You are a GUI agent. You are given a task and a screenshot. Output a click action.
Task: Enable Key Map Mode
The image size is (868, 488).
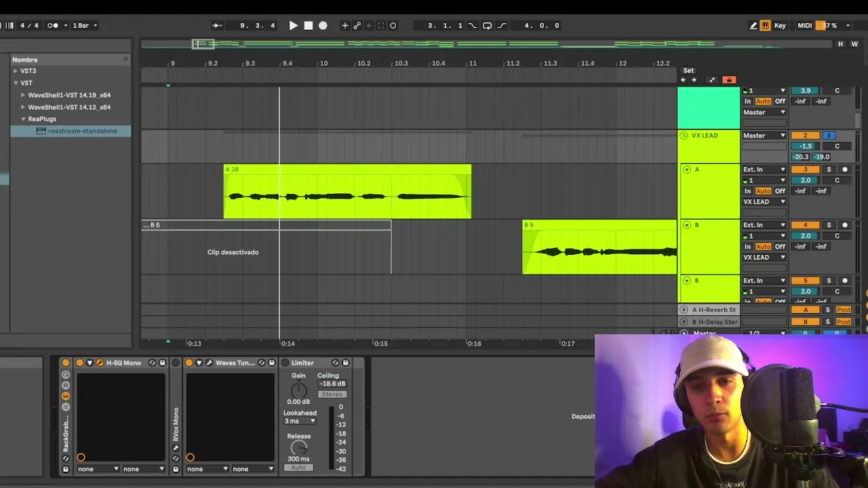(x=780, y=26)
